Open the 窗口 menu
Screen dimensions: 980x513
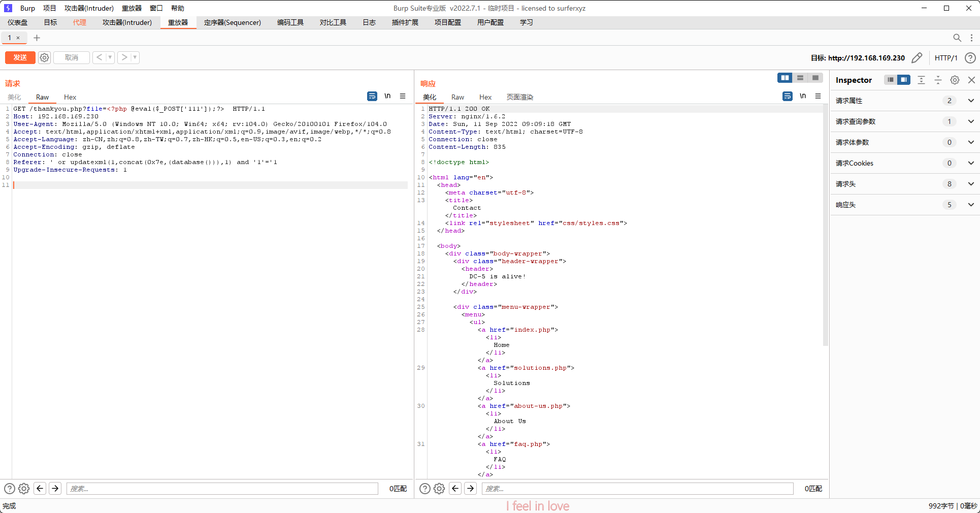click(156, 8)
